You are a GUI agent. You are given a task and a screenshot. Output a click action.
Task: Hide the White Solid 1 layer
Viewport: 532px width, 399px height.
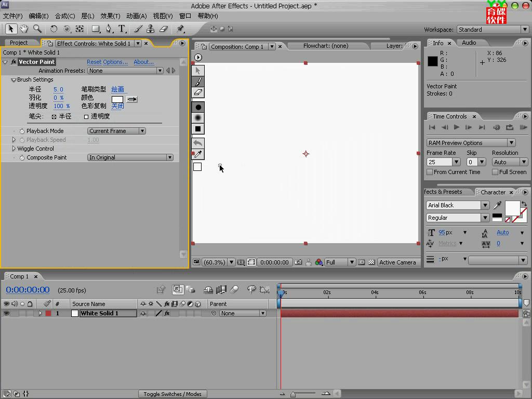[x=6, y=313]
